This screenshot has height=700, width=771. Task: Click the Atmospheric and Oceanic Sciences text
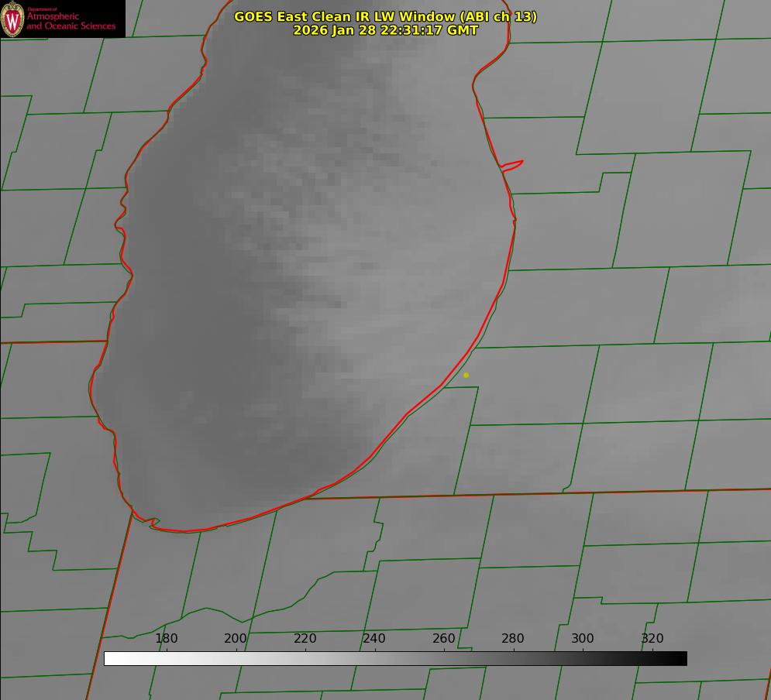click(x=71, y=21)
